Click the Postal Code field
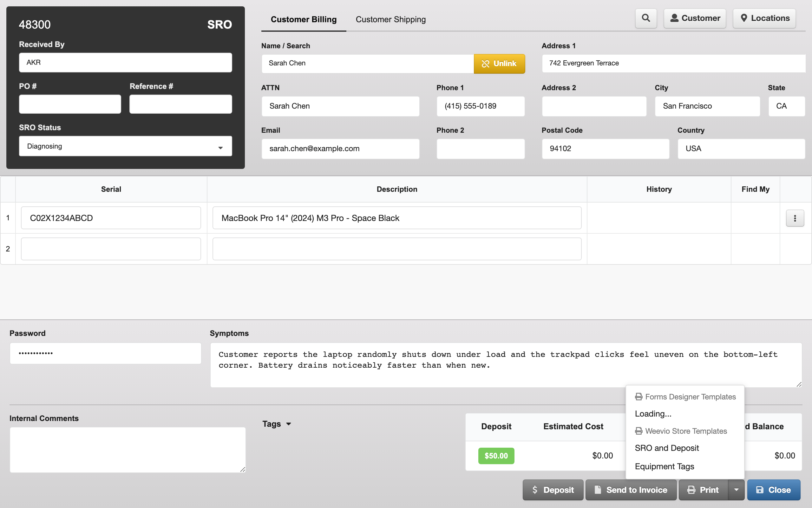Viewport: 812px width, 508px height. pos(605,149)
